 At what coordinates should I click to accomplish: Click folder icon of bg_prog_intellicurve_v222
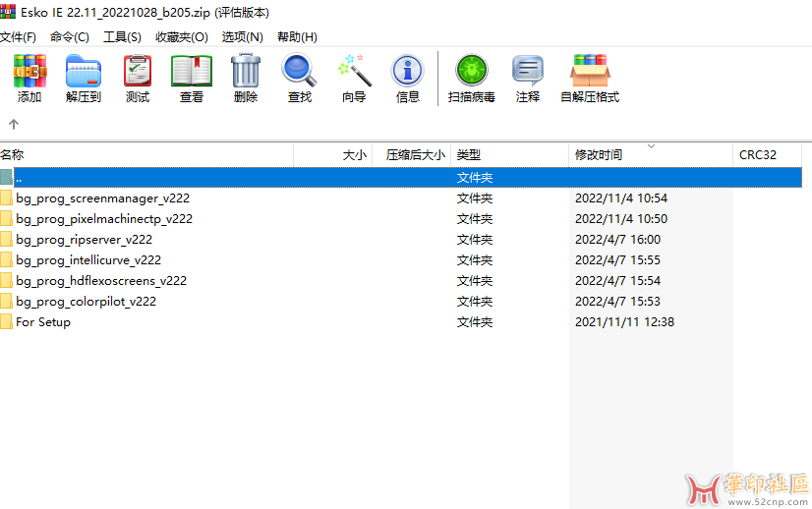pyautogui.click(x=6, y=260)
